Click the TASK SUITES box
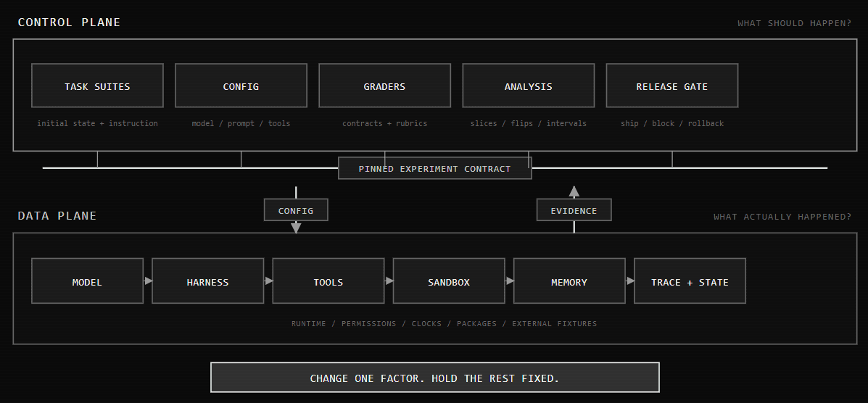This screenshot has width=868, height=403. (97, 86)
